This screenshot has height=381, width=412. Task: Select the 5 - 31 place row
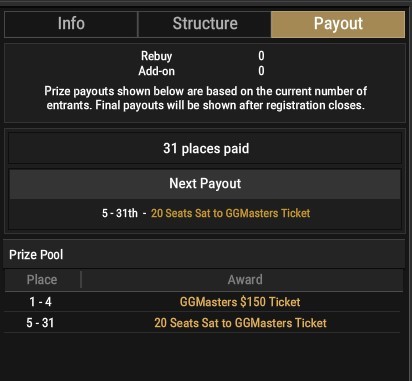click(203, 323)
